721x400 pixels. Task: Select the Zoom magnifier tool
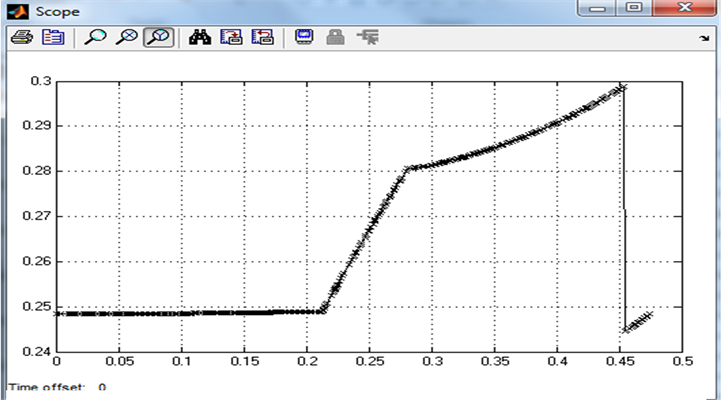coord(96,38)
